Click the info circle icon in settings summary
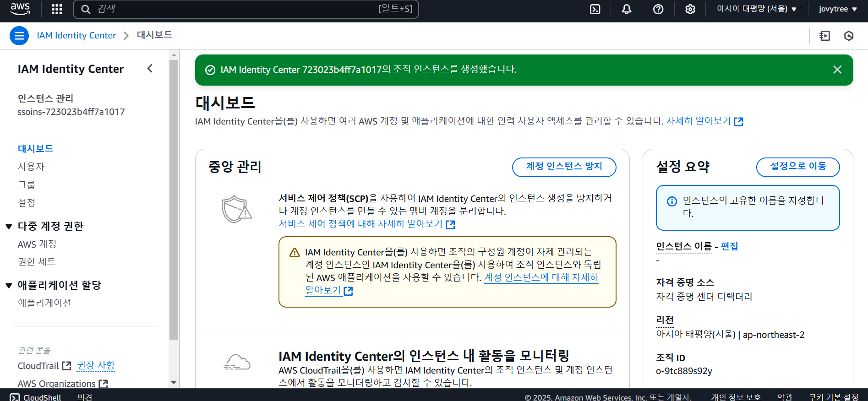This screenshot has height=401, width=868. 672,201
